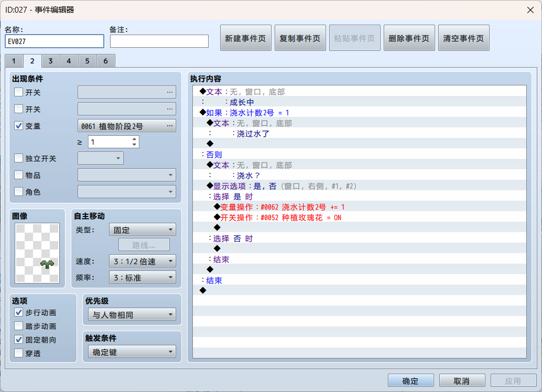Toggle the 踏步动画 option
Screen dimensions: 542x392
pyautogui.click(x=19, y=326)
